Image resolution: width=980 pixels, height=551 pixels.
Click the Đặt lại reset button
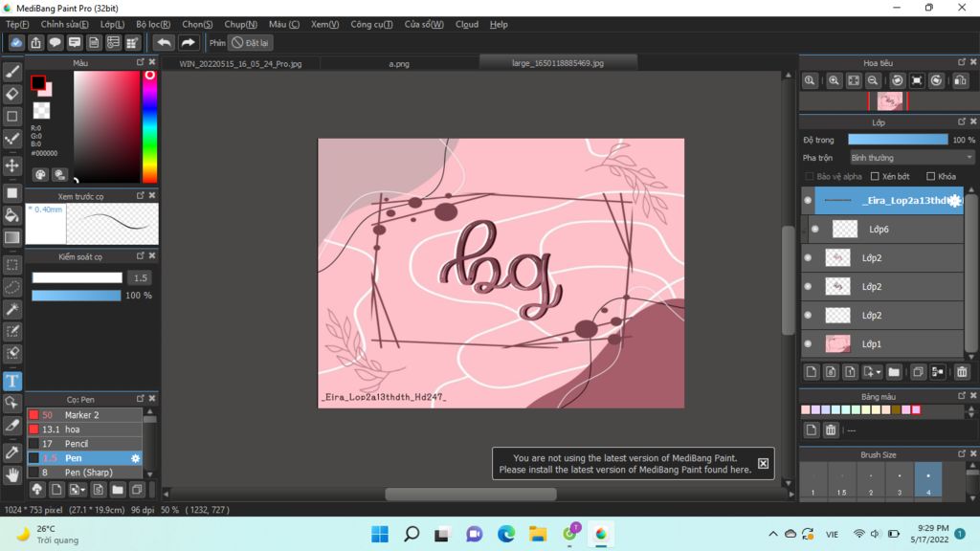251,43
